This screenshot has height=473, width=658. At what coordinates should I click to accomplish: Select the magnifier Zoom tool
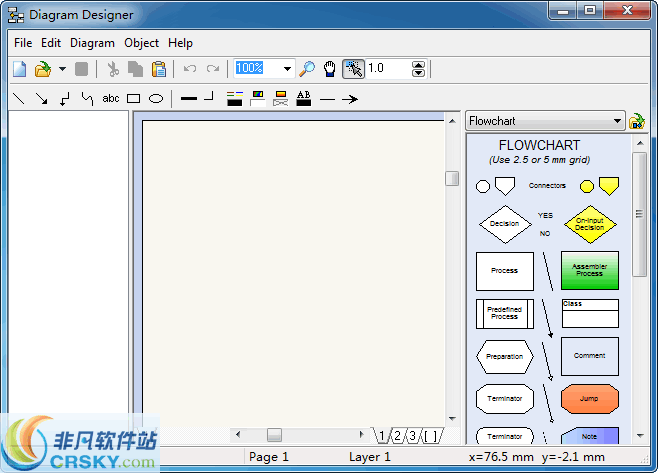pyautogui.click(x=307, y=69)
